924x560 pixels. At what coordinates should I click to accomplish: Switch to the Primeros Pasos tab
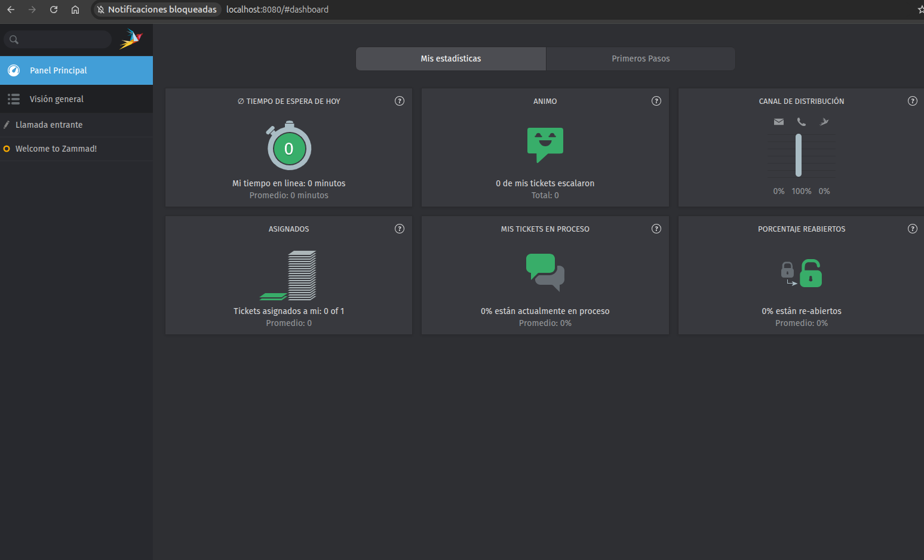click(x=640, y=59)
